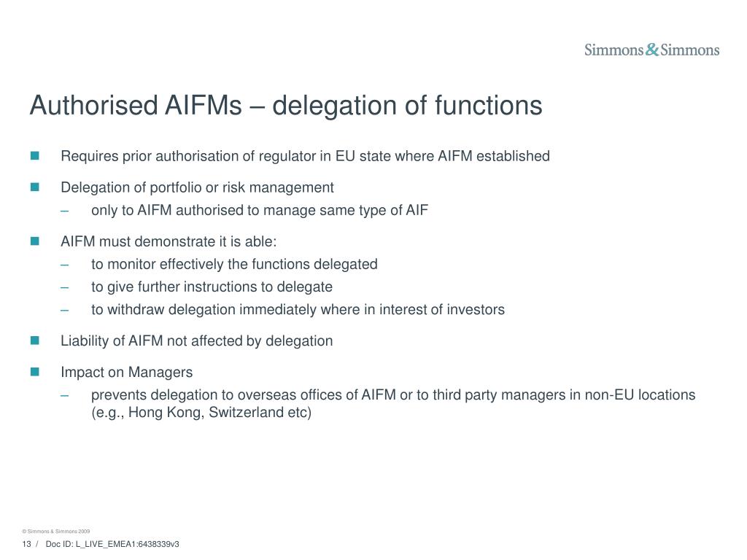Select the Doc ID L_LIVE_EMEA1:6438339v3 text

[112, 545]
